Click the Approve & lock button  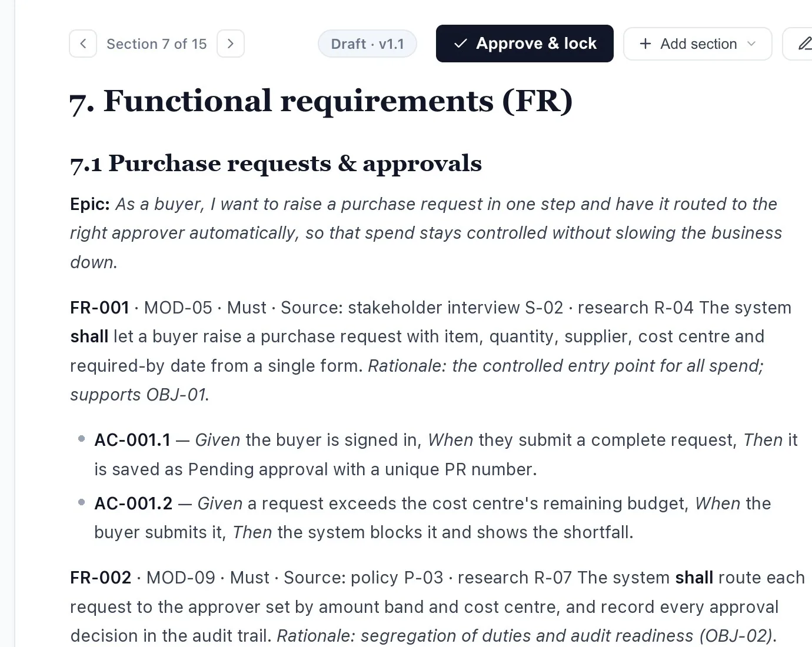[x=525, y=44]
